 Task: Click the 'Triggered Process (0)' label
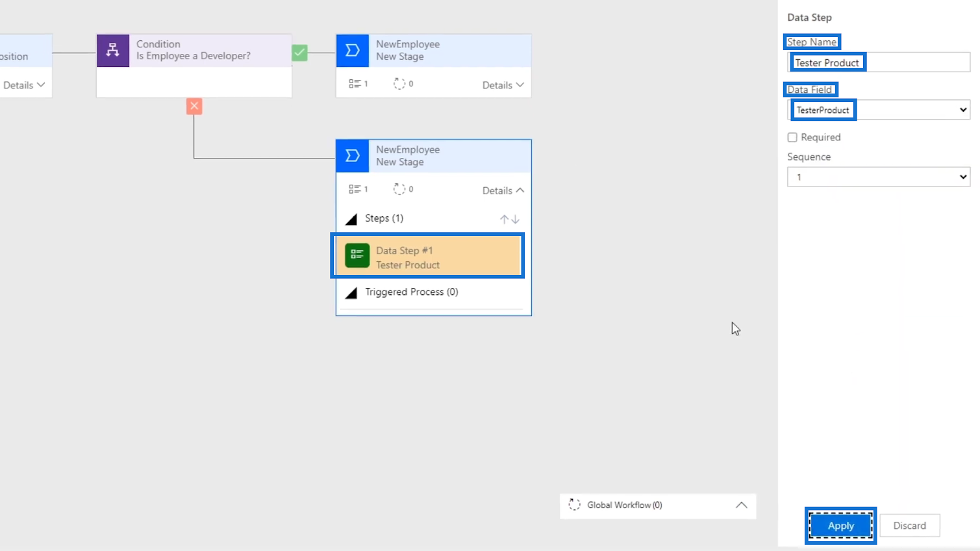coord(412,292)
